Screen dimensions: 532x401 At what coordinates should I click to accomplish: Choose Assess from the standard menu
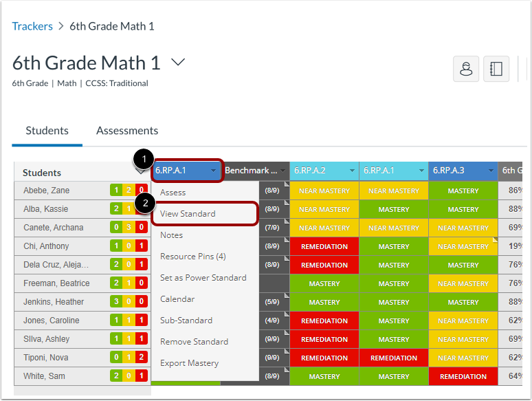click(x=173, y=193)
